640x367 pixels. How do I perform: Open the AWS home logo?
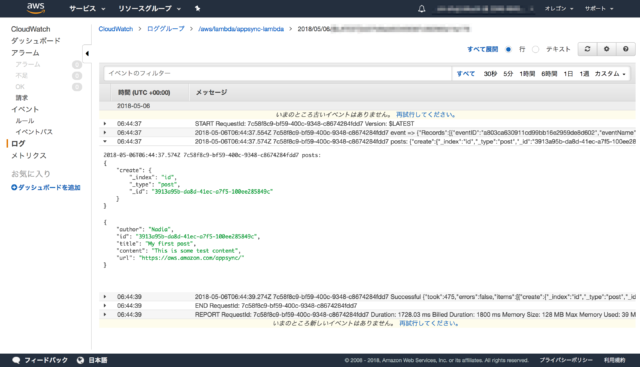tap(36, 8)
